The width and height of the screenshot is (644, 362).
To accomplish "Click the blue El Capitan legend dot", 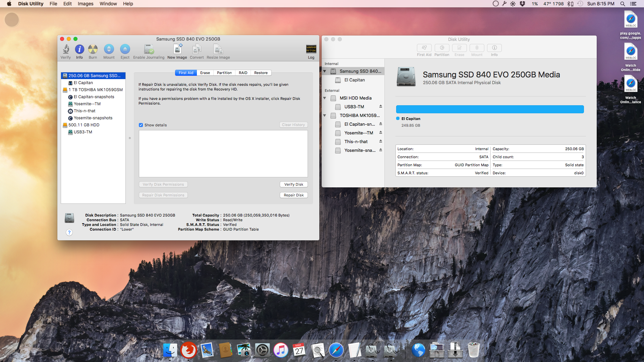I will 398,118.
